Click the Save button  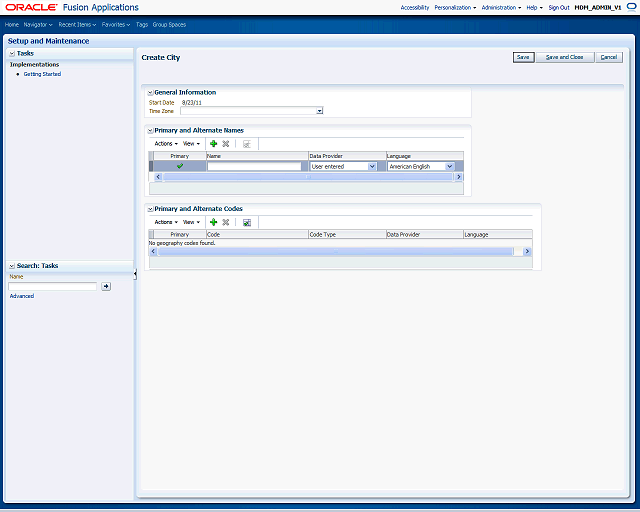tap(523, 57)
